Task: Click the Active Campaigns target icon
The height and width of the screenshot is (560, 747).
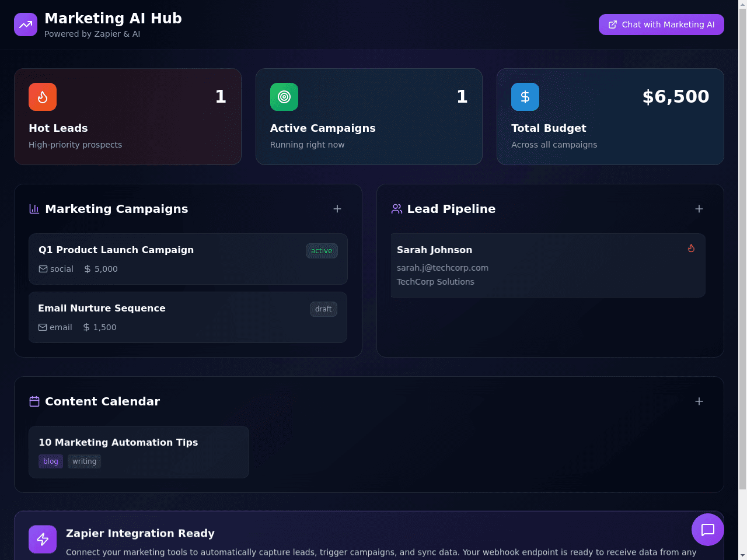Action: pyautogui.click(x=284, y=97)
